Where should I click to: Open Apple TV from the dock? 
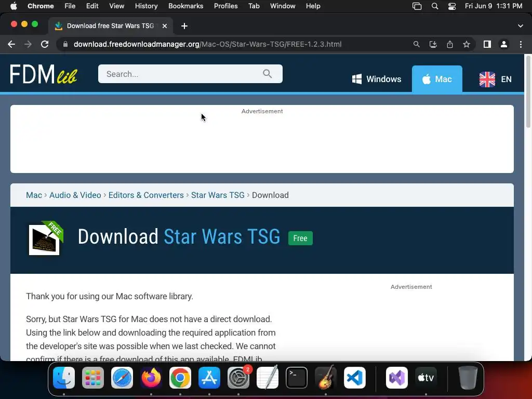click(426, 378)
